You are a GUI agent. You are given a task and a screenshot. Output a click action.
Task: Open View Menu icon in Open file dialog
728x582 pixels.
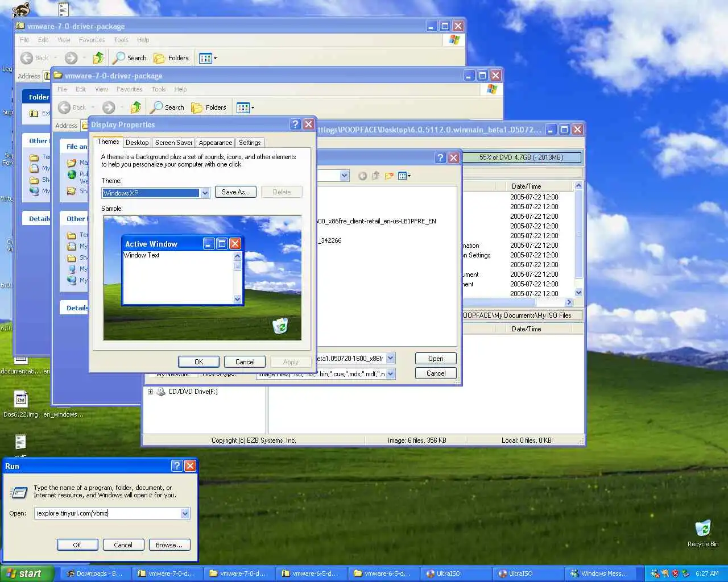pyautogui.click(x=404, y=176)
